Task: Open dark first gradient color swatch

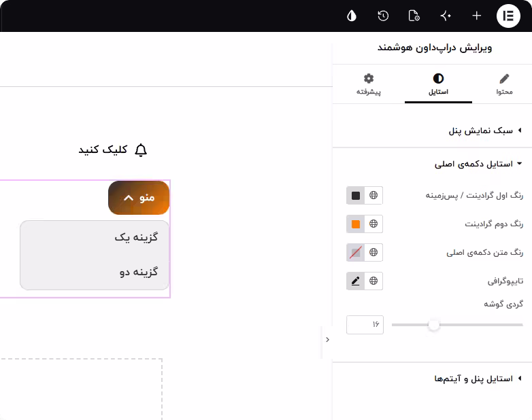Action: click(356, 196)
